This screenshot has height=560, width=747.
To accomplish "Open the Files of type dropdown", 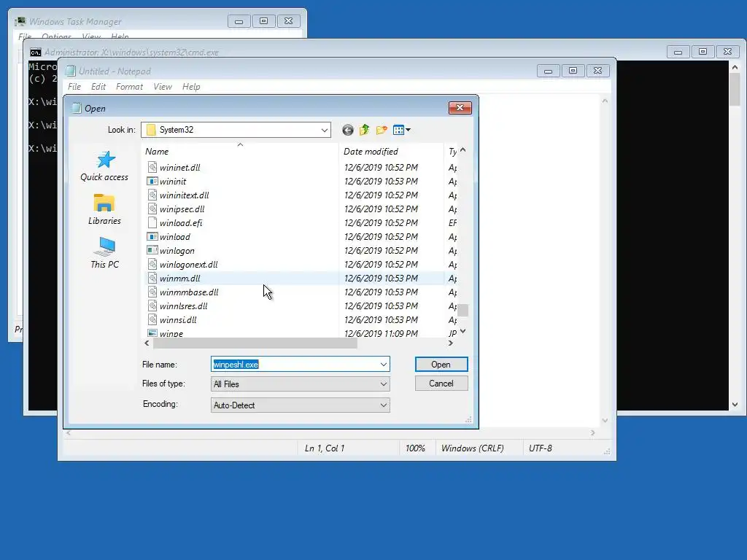I will tap(300, 384).
